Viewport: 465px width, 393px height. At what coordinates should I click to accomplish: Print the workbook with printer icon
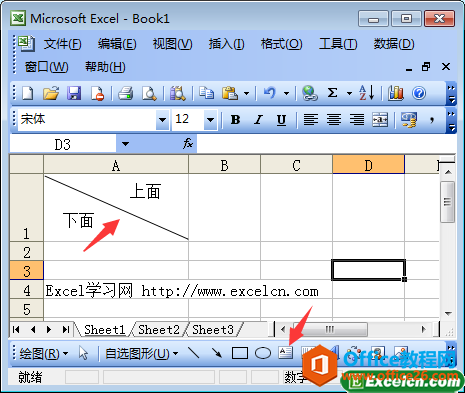[126, 93]
